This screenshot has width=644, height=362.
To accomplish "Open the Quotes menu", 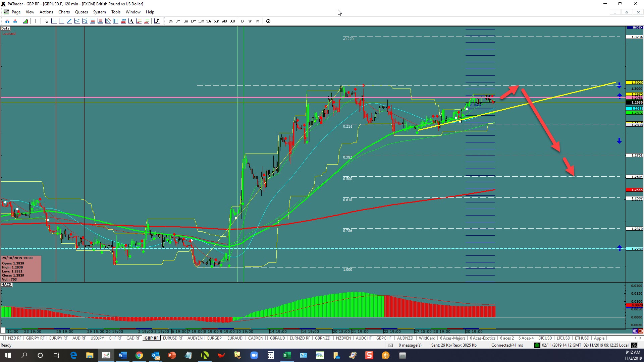I will [x=81, y=12].
